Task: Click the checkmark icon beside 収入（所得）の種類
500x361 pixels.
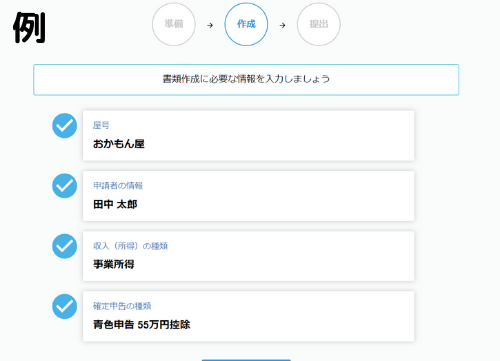Action: (65, 246)
